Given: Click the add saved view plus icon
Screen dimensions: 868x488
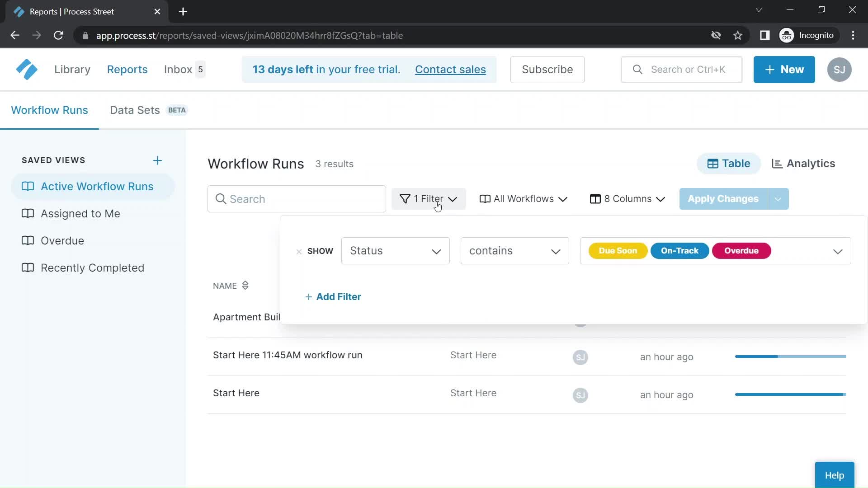Looking at the screenshot, I should (x=157, y=160).
